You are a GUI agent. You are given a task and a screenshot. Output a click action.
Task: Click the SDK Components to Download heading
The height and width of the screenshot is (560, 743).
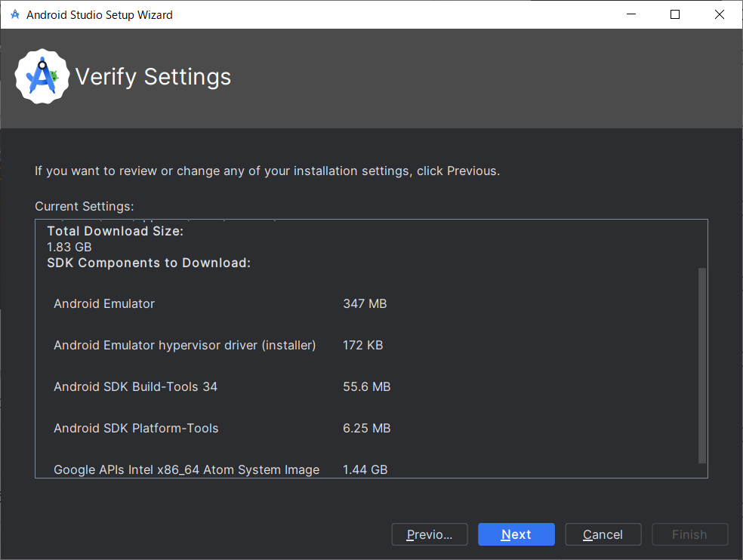(x=149, y=263)
